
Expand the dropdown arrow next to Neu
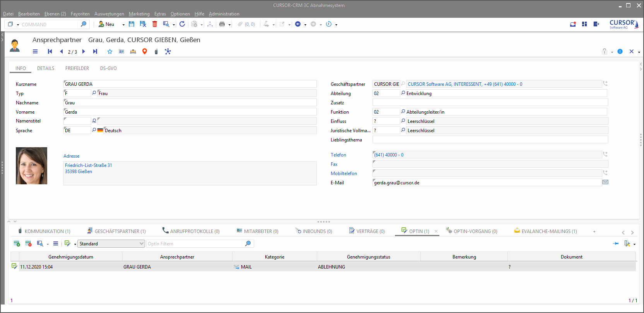click(123, 25)
